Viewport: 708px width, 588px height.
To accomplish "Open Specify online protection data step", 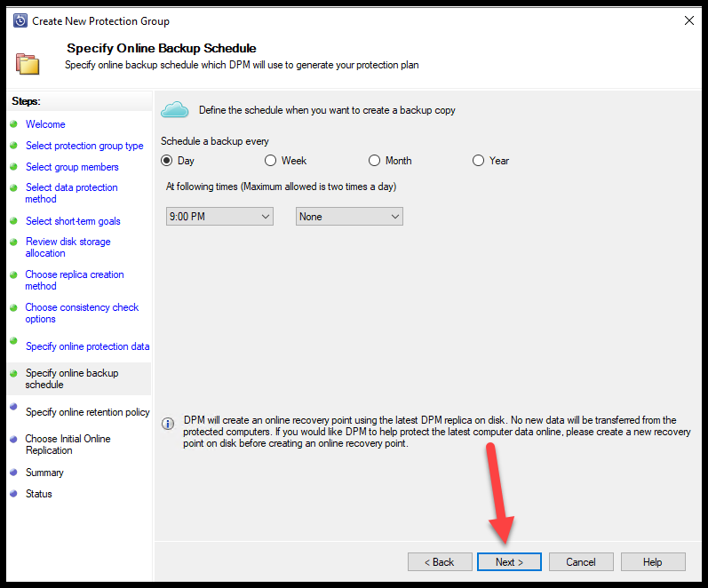I will [88, 346].
